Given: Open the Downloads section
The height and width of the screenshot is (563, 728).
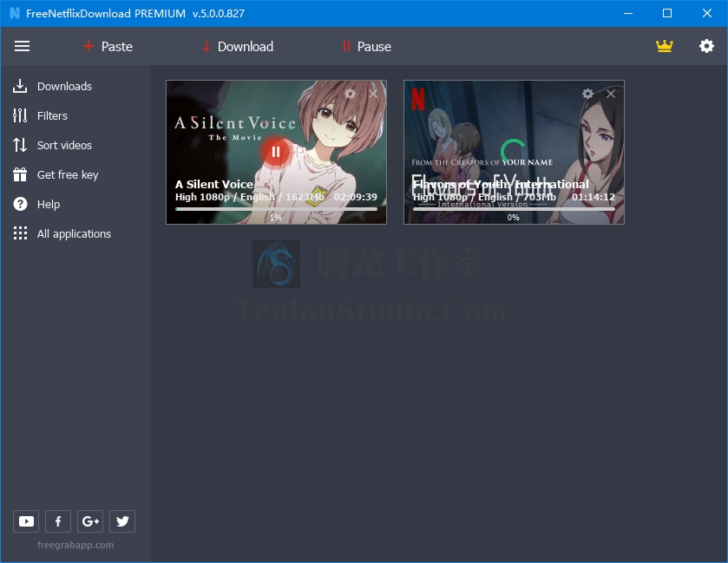Looking at the screenshot, I should point(64,87).
